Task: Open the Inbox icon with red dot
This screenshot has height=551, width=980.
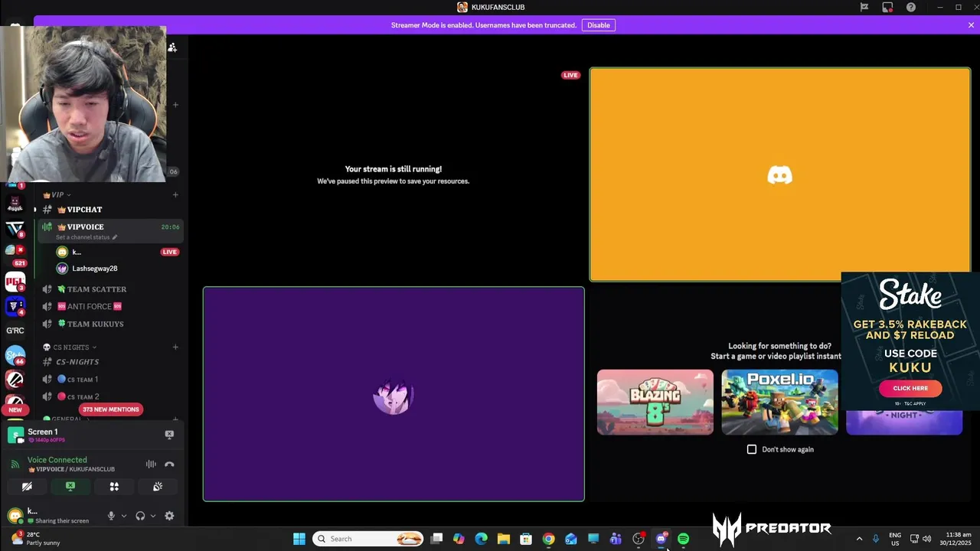Action: pos(887,7)
